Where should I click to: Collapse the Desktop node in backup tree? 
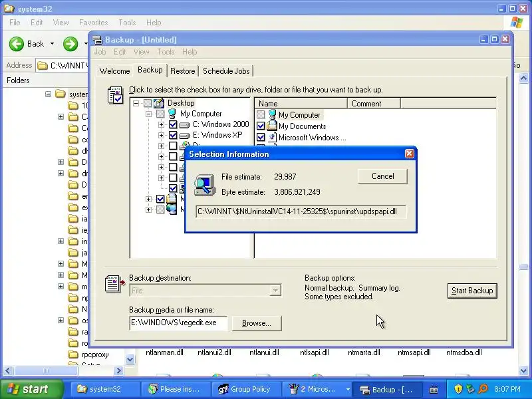point(136,103)
